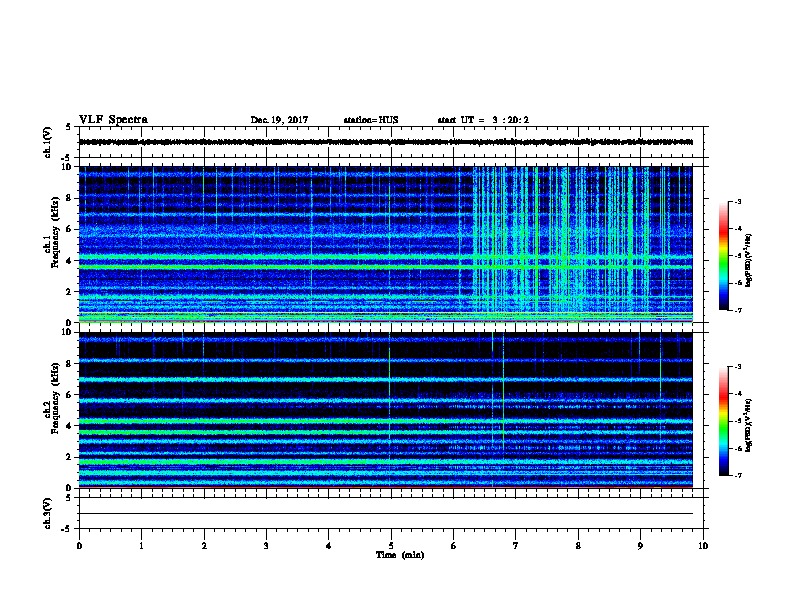792x612 pixels.
Task: Click the ch.1 color bar log(PSD) units label
Action: 749,260
